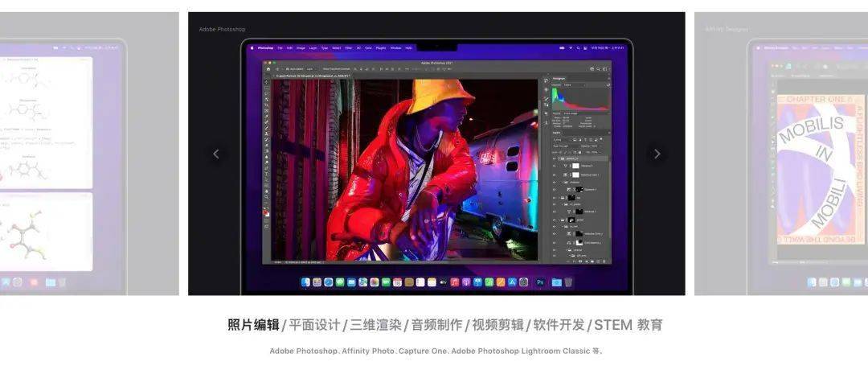Hide the Selective Color 1 layer
Screen dimensions: 868x366
click(x=554, y=175)
